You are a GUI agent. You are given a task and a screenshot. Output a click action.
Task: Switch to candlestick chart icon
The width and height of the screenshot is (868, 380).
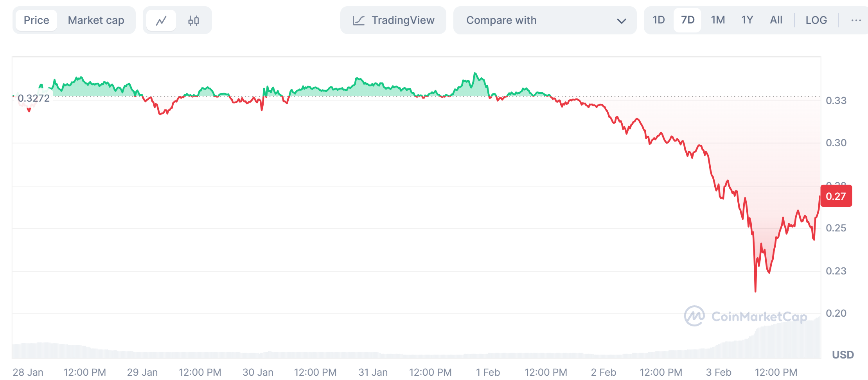point(193,20)
